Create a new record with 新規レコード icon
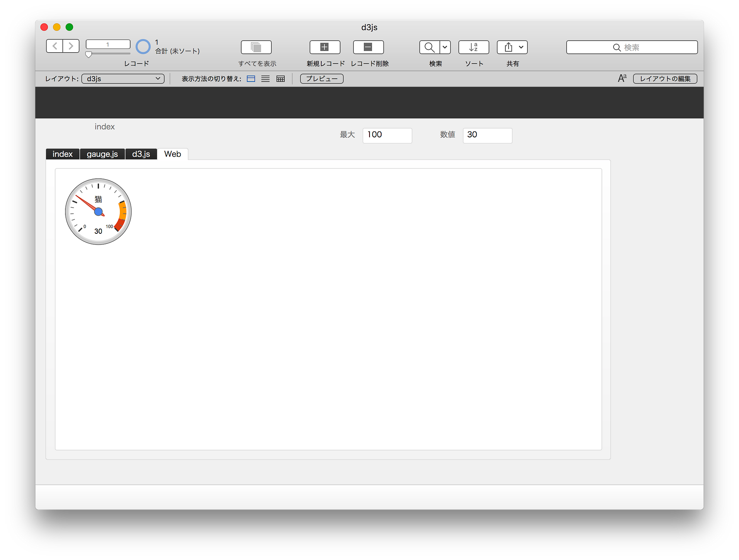 (x=324, y=47)
